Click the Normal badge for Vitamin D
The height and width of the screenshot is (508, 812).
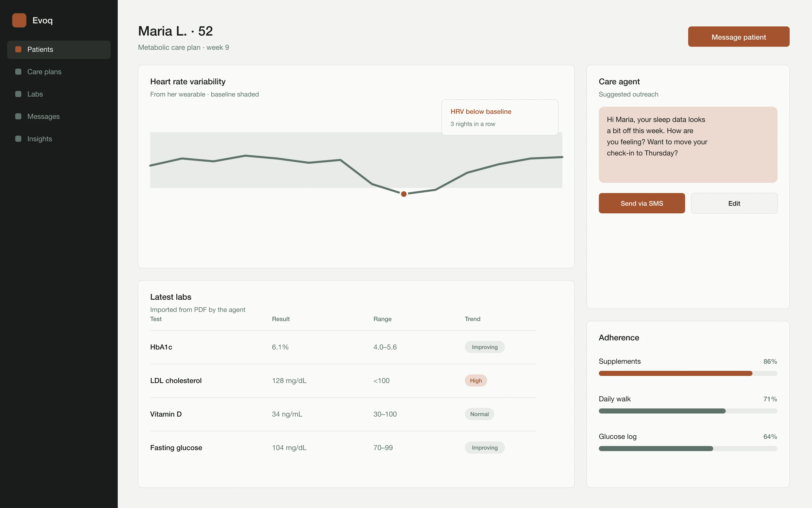click(479, 414)
